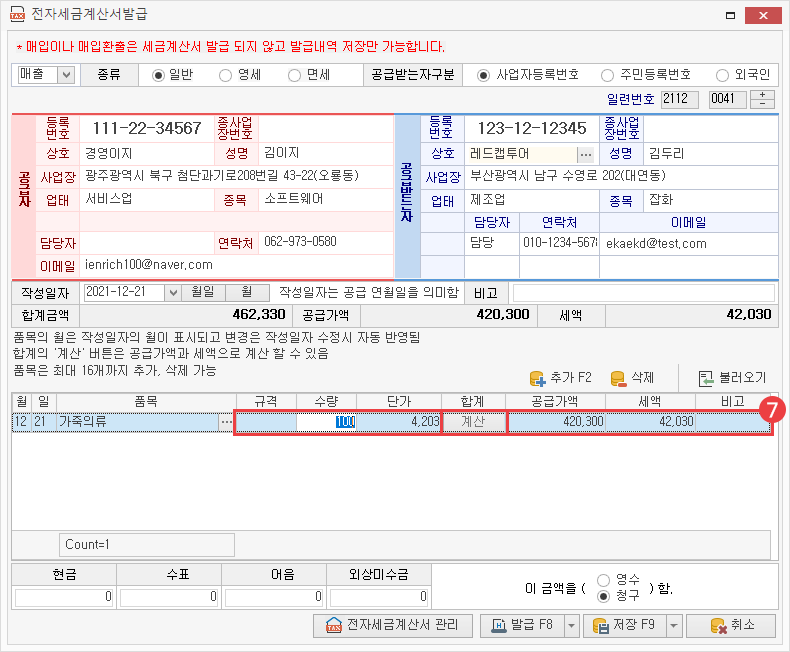
Task: Select the 외국인 radio option
Action: 722,76
